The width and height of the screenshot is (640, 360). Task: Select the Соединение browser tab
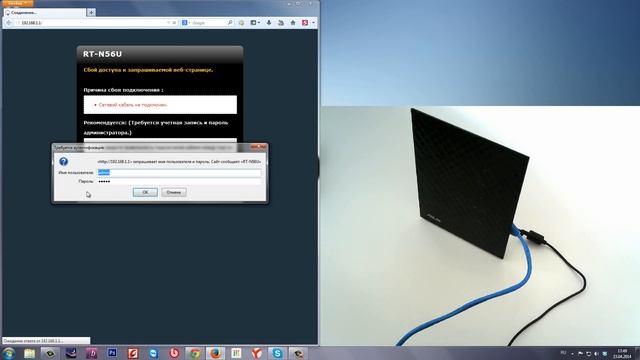pos(45,13)
